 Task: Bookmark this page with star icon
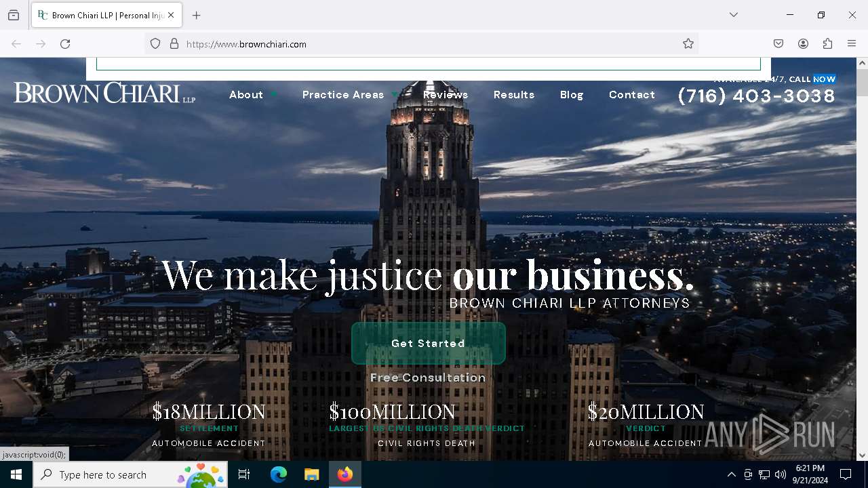coord(688,44)
